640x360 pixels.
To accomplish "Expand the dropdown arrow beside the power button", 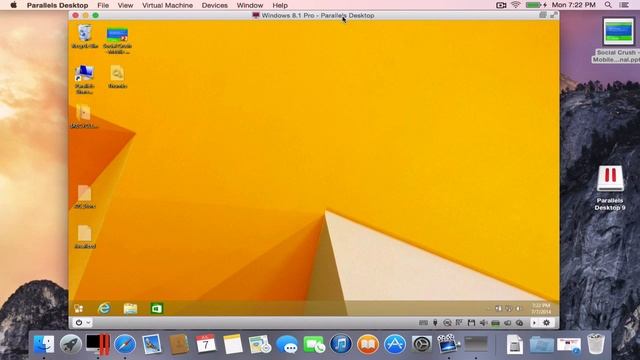I will (x=88, y=322).
